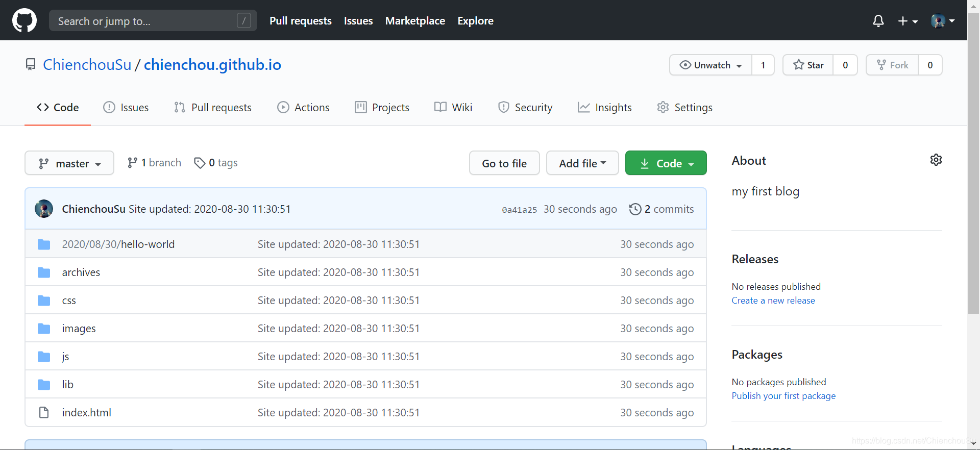
Task: Open the user avatar menu
Action: point(943,21)
